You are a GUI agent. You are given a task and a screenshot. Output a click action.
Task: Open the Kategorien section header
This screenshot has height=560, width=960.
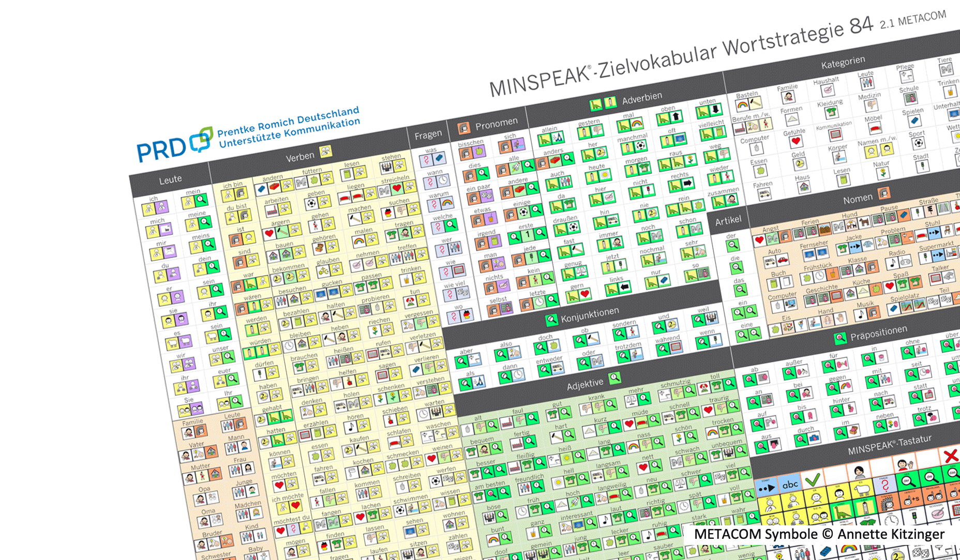point(843,63)
